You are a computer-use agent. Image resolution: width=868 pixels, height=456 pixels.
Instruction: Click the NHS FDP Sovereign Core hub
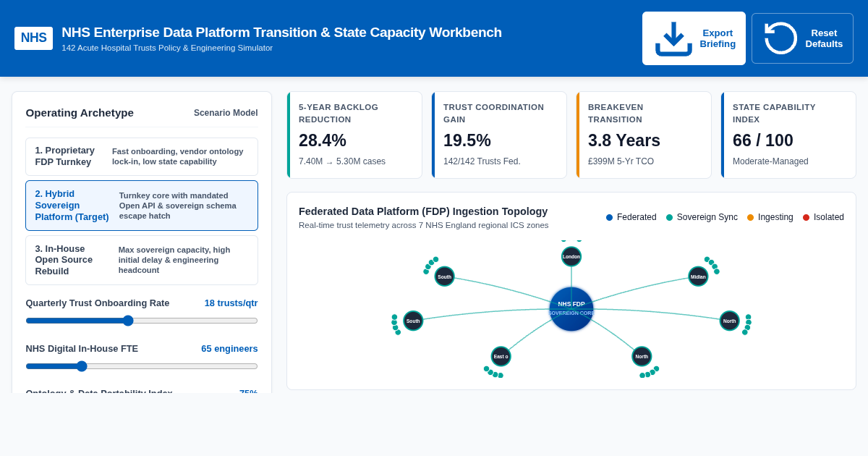(571, 309)
